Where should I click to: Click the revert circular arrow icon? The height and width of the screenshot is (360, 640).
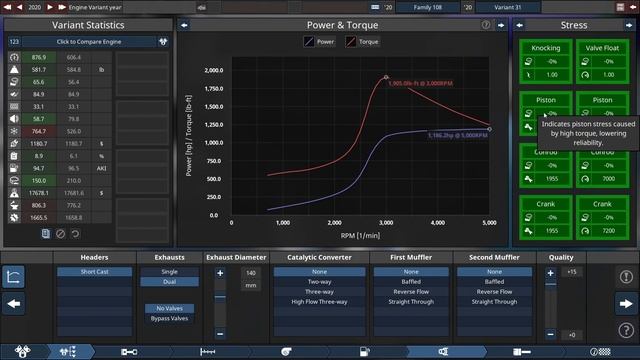pos(75,233)
